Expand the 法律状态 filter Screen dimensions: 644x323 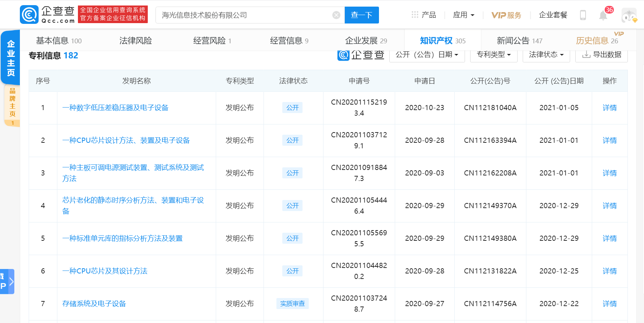point(546,55)
